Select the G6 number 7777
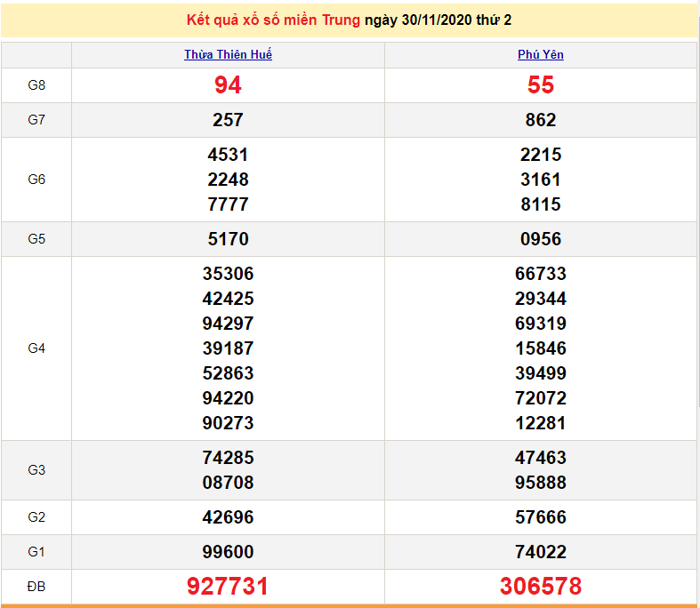The height and width of the screenshot is (608, 700). [x=228, y=204]
